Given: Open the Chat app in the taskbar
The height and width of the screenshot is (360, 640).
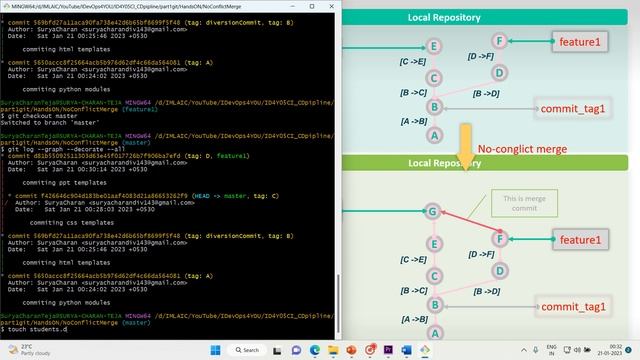Looking at the screenshot, I should [296, 350].
